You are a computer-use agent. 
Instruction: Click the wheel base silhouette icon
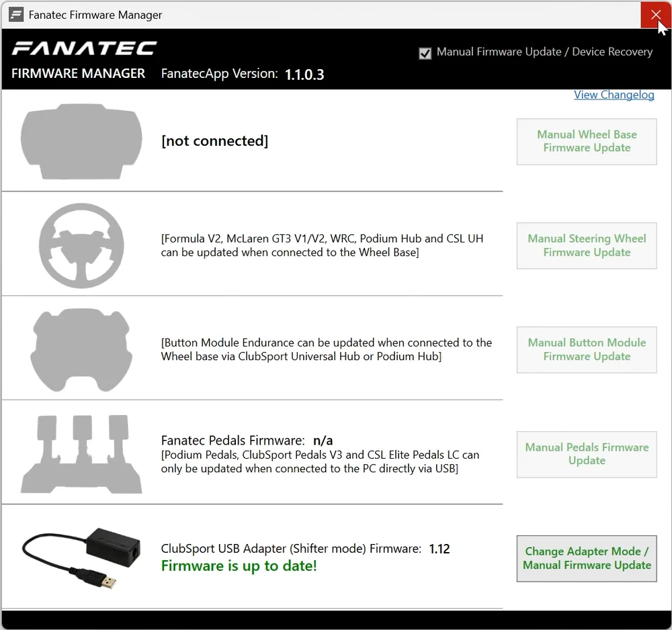[x=81, y=142]
